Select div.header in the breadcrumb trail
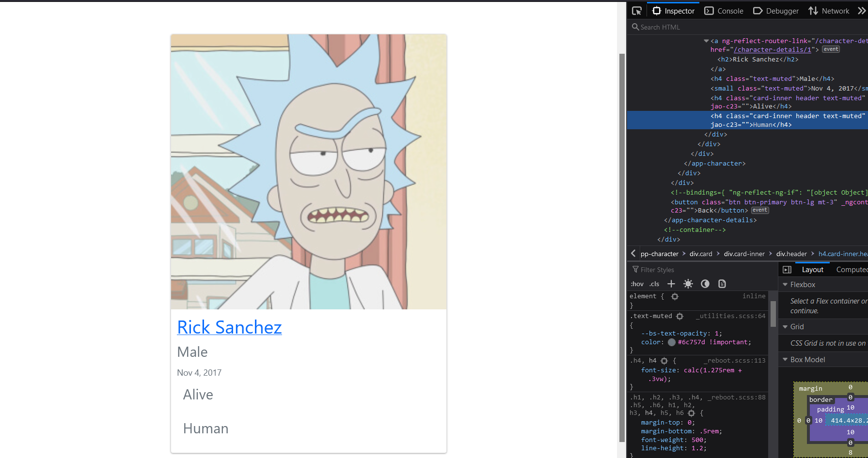The image size is (868, 458). click(791, 254)
